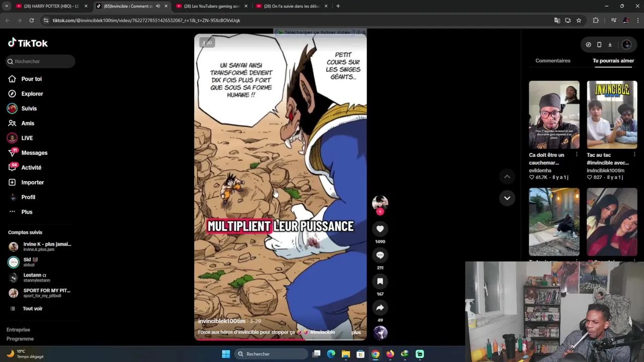Open the Plus menu in sidebar
The image size is (644, 362).
pyautogui.click(x=27, y=212)
